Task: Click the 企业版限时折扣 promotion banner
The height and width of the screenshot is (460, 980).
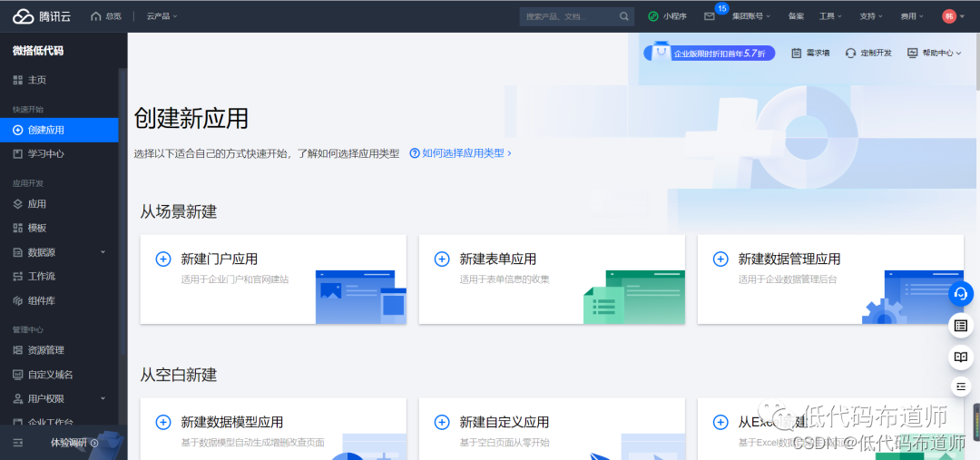Action: coord(710,53)
